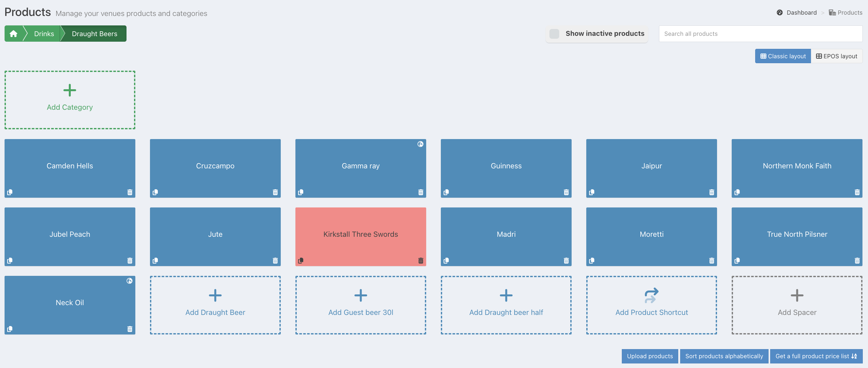
Task: Duplicate the Cruzcampo product
Action: 155,192
